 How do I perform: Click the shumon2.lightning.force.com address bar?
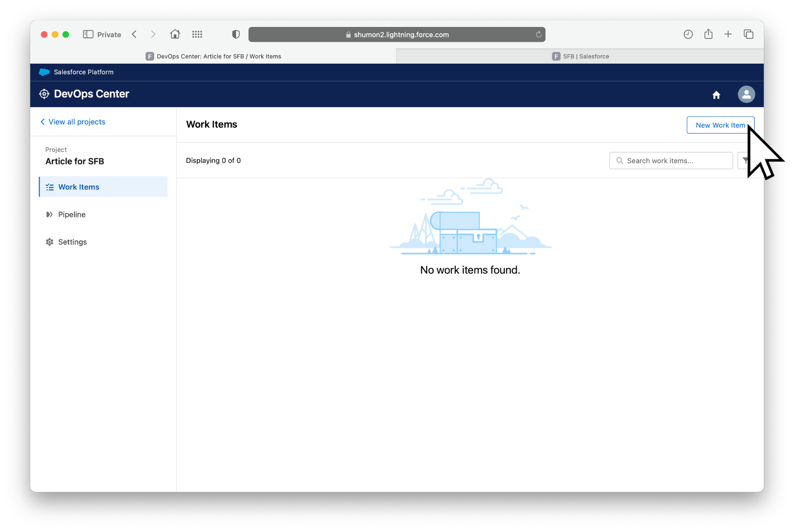pyautogui.click(x=397, y=35)
